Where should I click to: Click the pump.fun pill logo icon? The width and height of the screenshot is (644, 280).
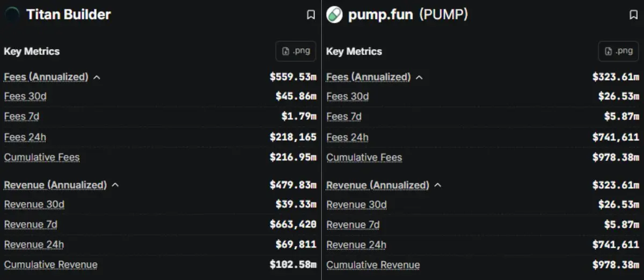point(334,15)
